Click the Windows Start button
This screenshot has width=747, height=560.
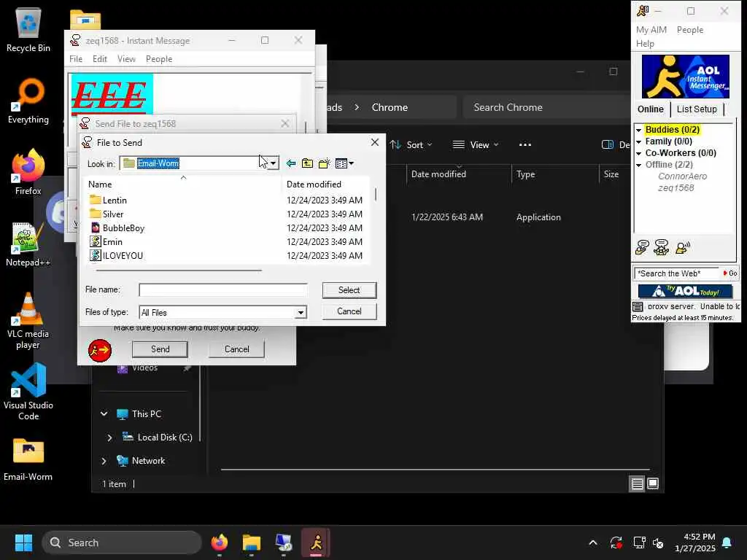23,542
